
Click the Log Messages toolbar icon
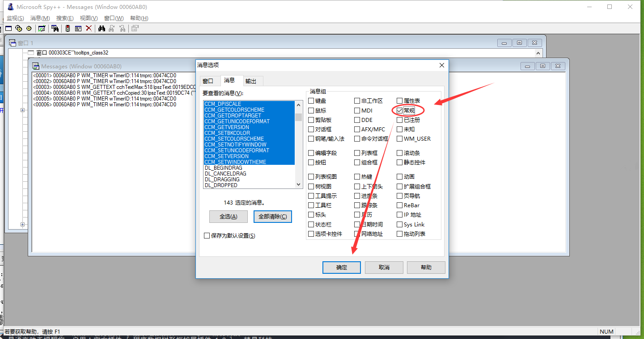tap(42, 29)
